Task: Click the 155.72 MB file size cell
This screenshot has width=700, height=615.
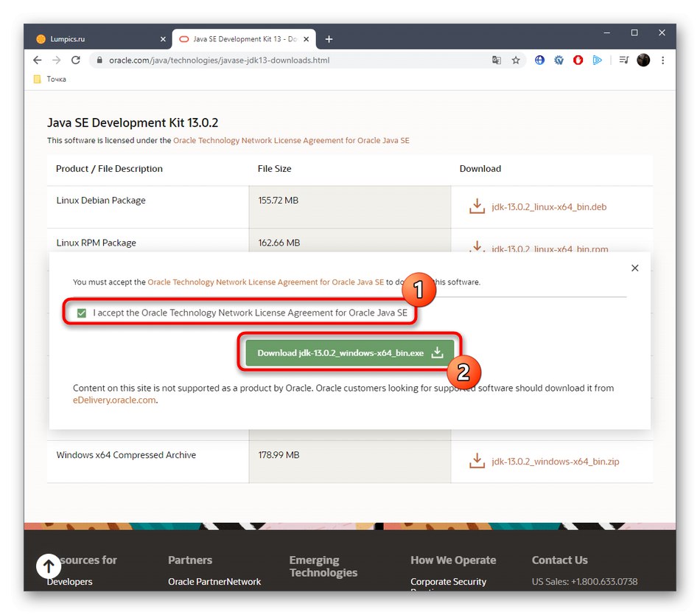Action: coord(350,206)
